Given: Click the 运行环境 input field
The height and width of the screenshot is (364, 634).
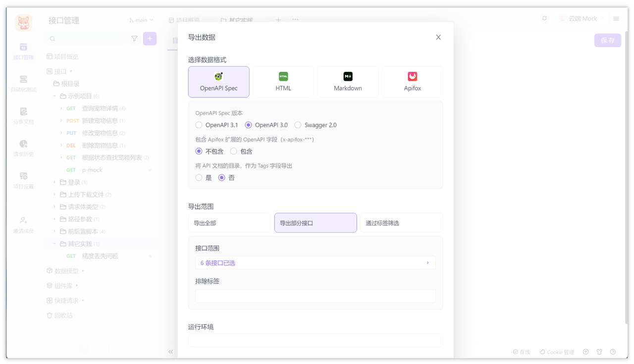Looking at the screenshot, I should 316,340.
